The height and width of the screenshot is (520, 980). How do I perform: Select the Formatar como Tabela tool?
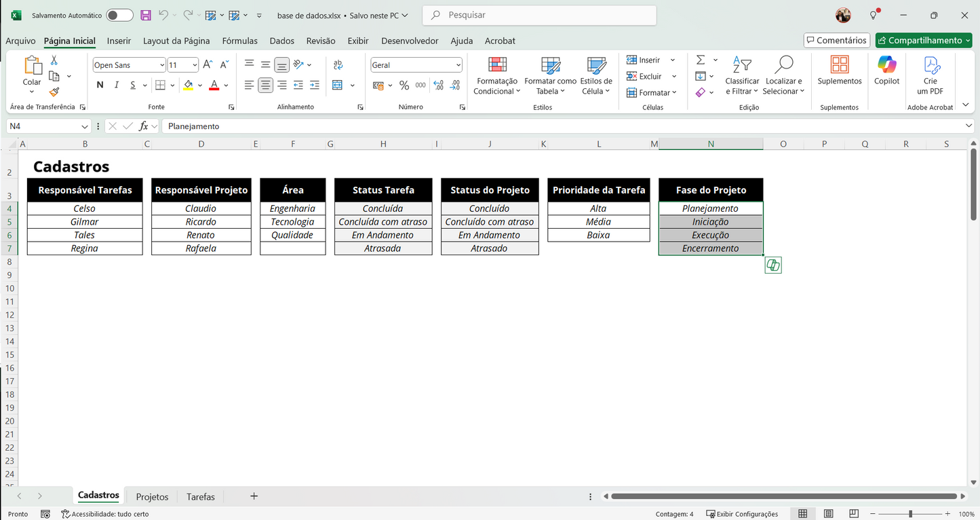point(549,77)
